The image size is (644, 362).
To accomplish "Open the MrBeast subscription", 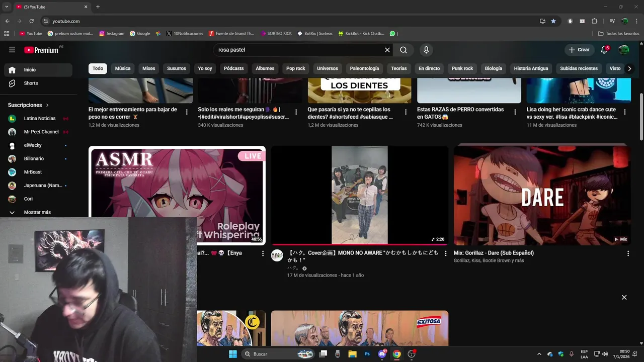I will [39, 172].
